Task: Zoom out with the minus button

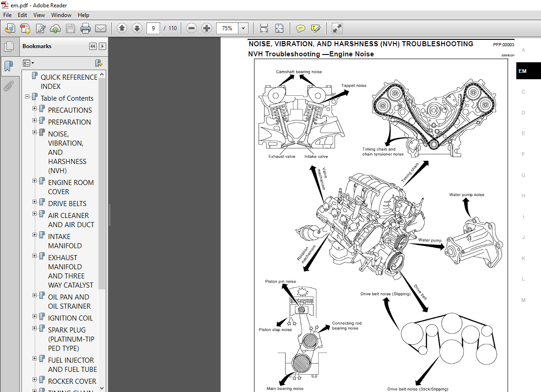Action: [191, 28]
